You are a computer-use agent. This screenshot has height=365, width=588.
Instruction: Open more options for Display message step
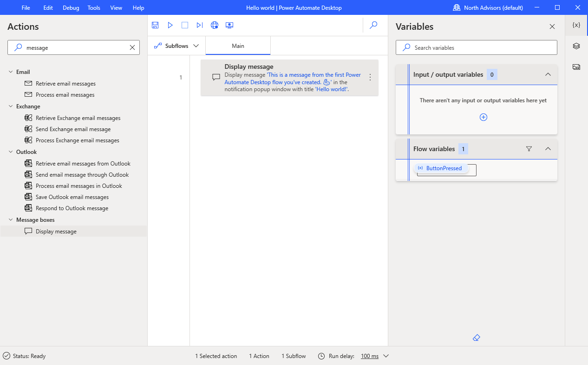point(370,77)
